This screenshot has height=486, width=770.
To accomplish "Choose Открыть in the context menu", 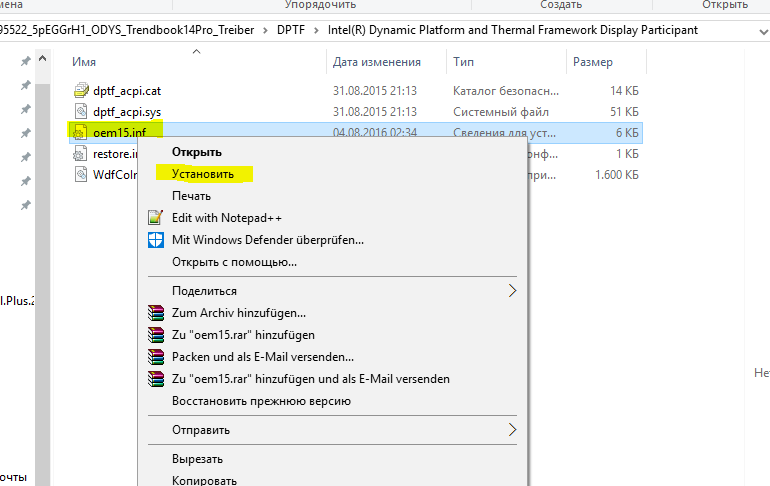I will pyautogui.click(x=196, y=152).
